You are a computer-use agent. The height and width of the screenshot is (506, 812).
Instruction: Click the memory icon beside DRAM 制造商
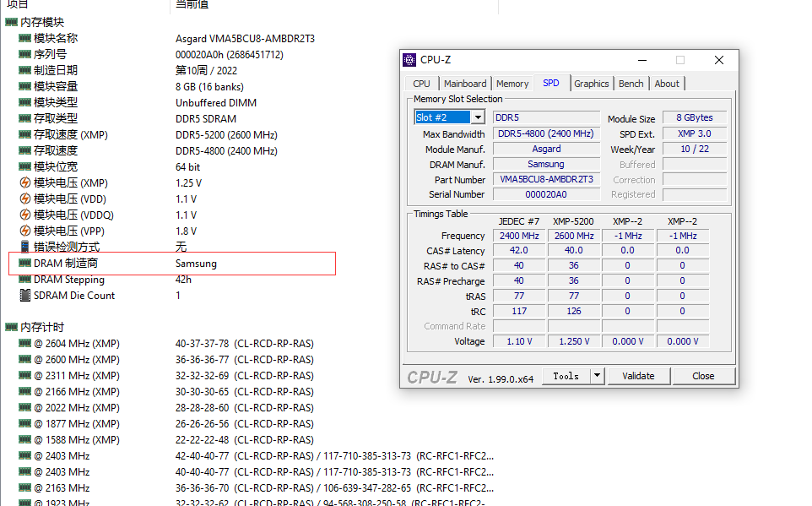click(24, 263)
